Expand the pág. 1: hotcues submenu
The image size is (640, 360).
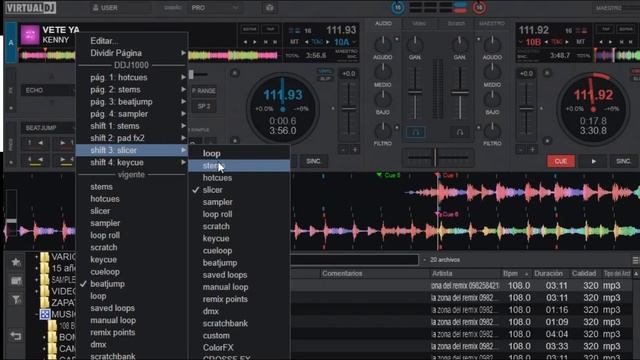coord(131,77)
